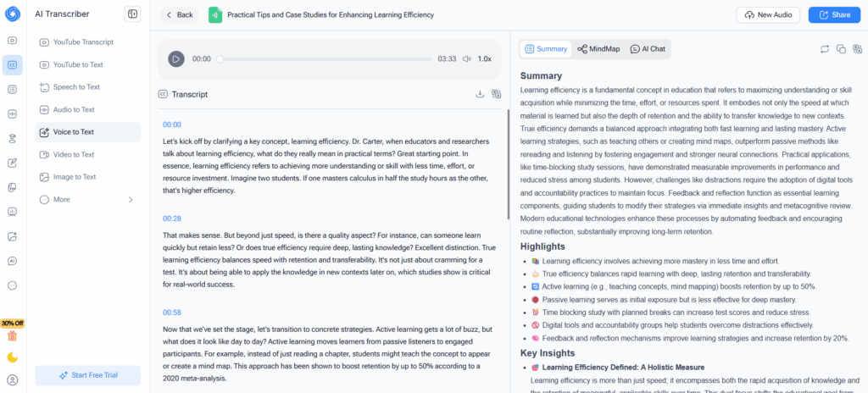Click "Learning Efficiency Defined: A Holistic Measure"

point(623,367)
